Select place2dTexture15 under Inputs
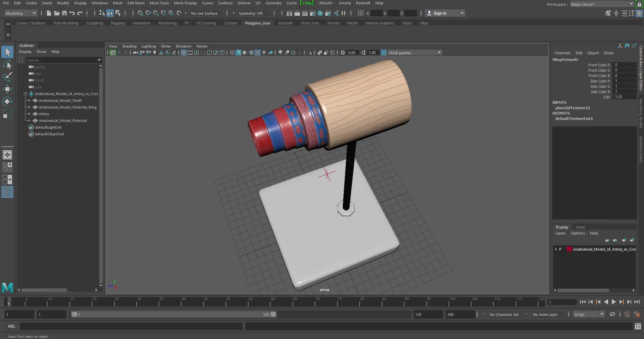 coord(572,108)
